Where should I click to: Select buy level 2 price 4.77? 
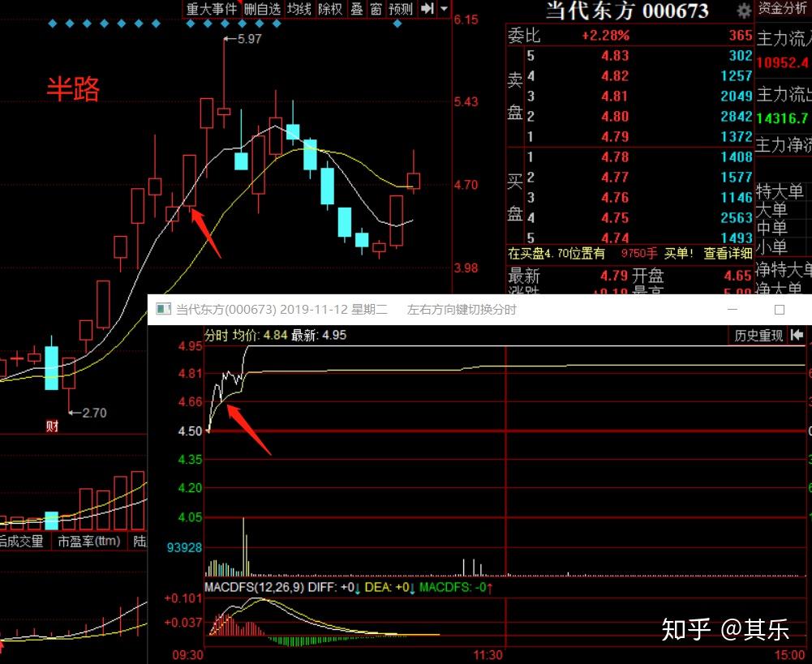tap(615, 177)
